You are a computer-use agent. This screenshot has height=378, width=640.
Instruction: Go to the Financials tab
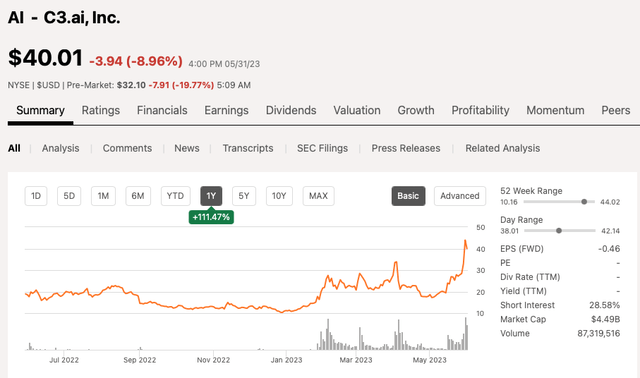[x=162, y=110]
